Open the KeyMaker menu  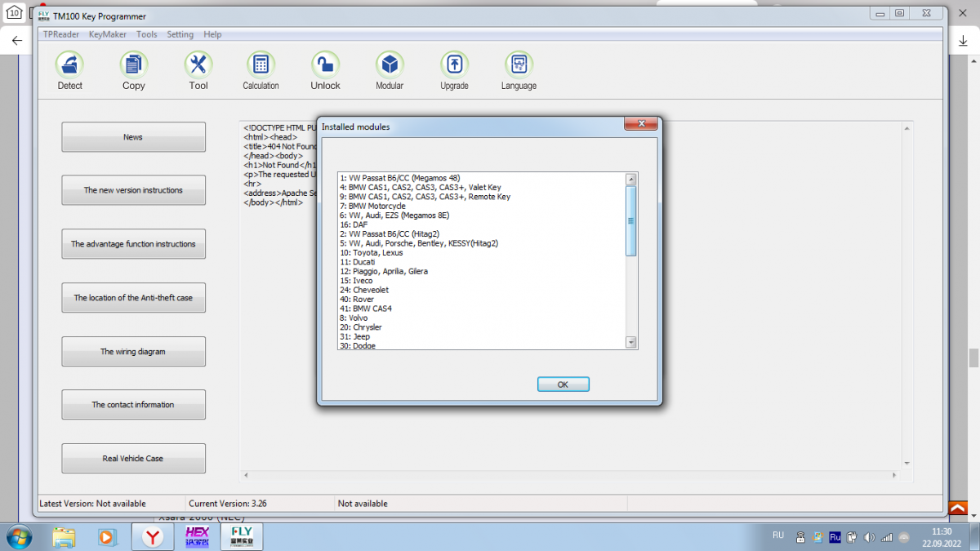[x=106, y=34]
